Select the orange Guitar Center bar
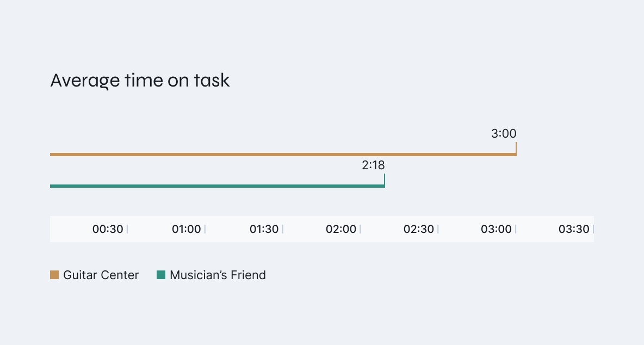The image size is (644, 345). click(283, 155)
